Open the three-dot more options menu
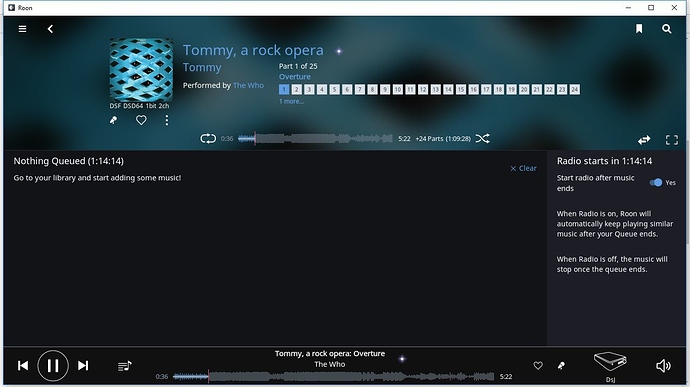The width and height of the screenshot is (690, 387). 167,120
